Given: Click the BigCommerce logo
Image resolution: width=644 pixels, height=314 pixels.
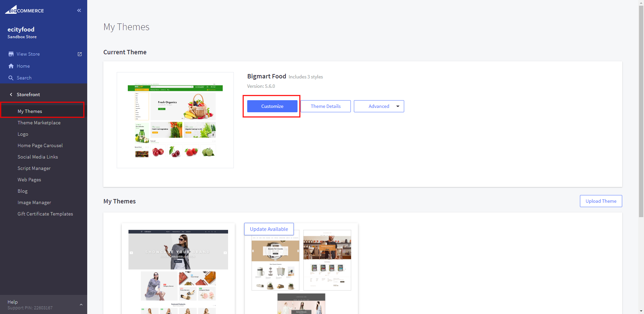Looking at the screenshot, I should (x=24, y=10).
